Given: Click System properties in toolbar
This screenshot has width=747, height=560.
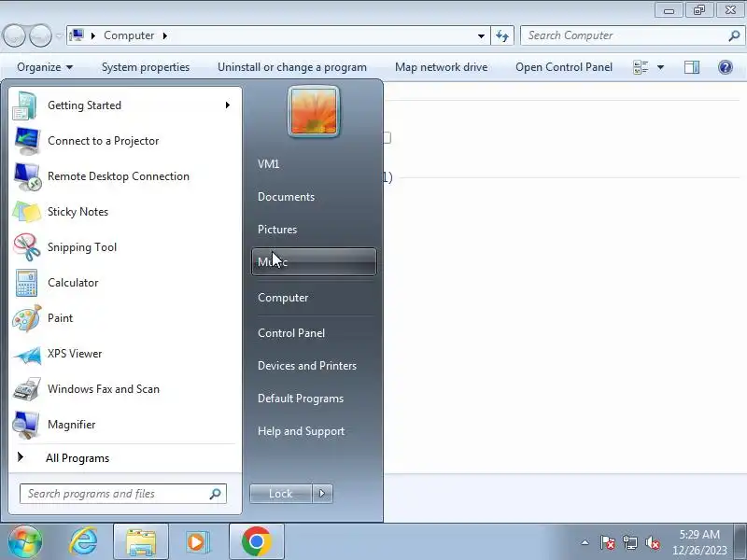Looking at the screenshot, I should pos(146,67).
